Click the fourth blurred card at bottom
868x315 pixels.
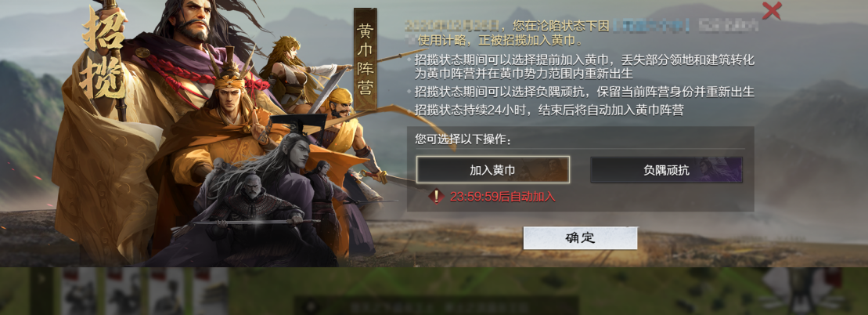coord(211,291)
